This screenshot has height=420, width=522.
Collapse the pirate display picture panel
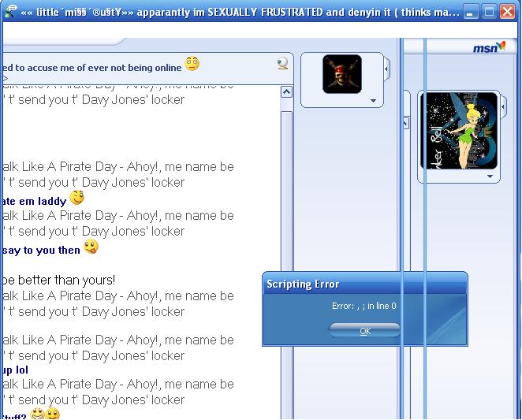[x=386, y=69]
